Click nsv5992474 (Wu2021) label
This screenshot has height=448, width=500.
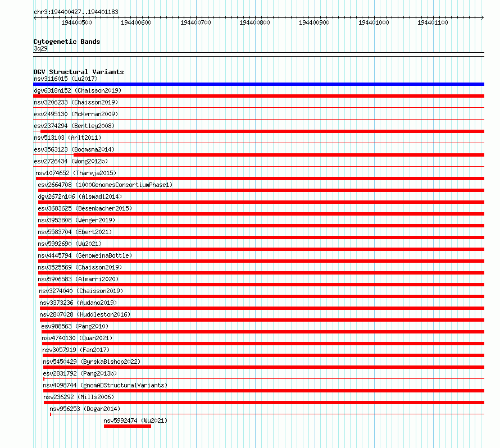[x=135, y=420]
